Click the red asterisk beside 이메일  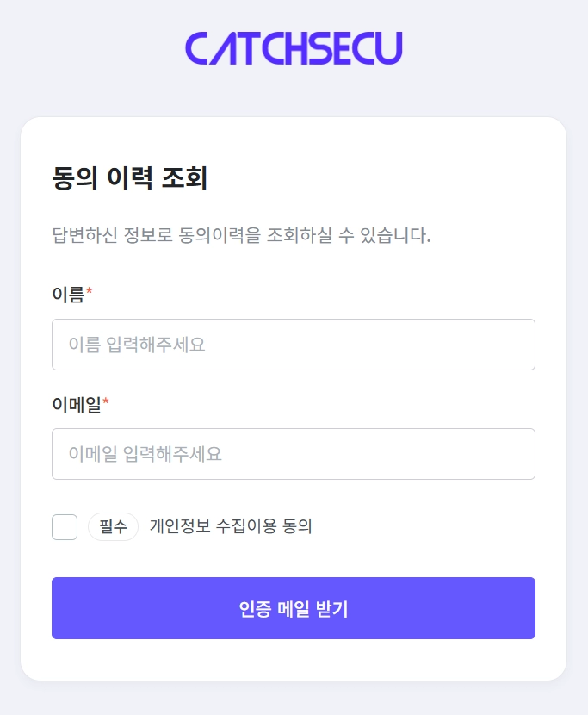tap(106, 403)
